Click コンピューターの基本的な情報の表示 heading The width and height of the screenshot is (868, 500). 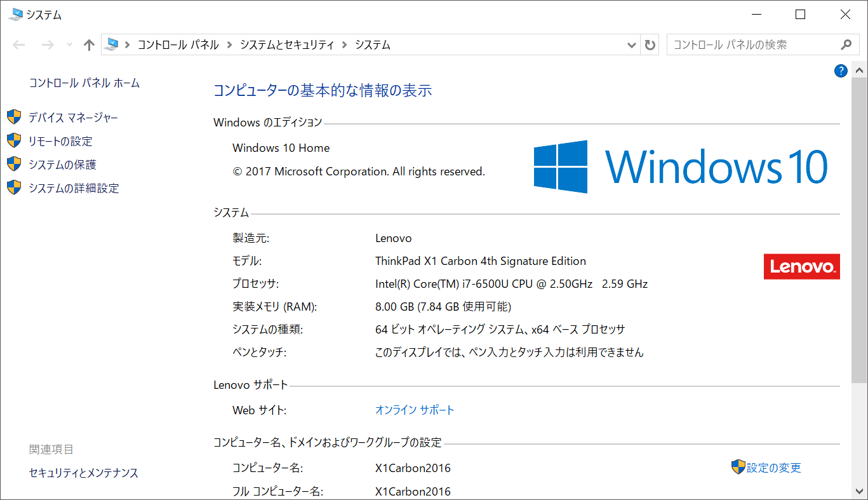[x=323, y=91]
